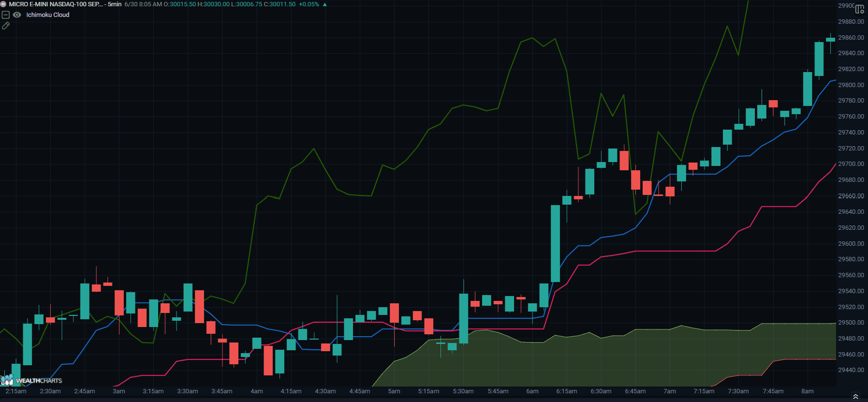The height and width of the screenshot is (402, 868).
Task: Click the up-arrow next to +0.05%
Action: 324,4
